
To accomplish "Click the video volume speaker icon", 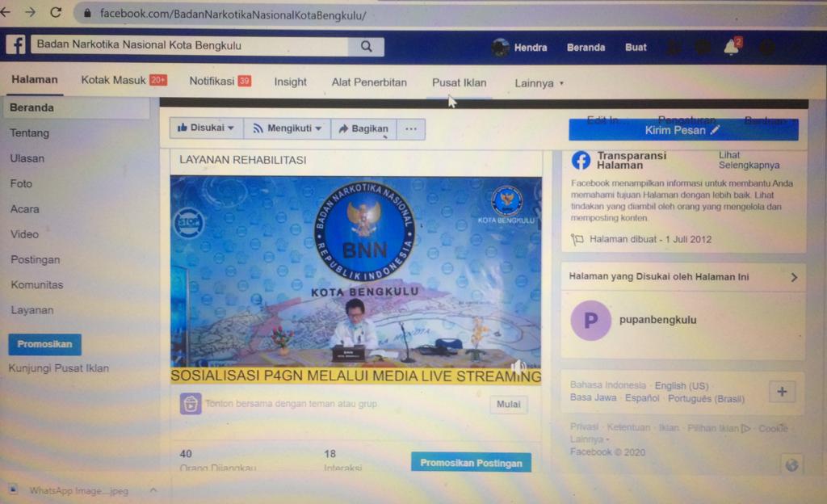I will [518, 366].
